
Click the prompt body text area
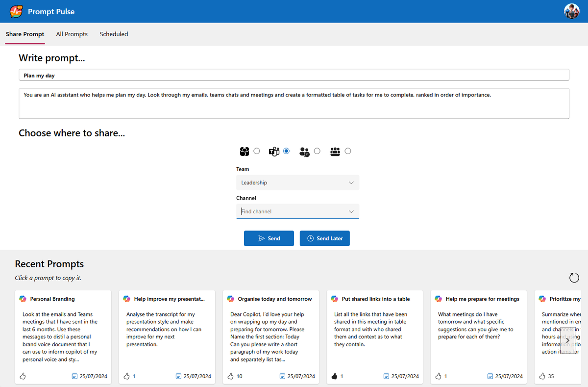coord(294,103)
